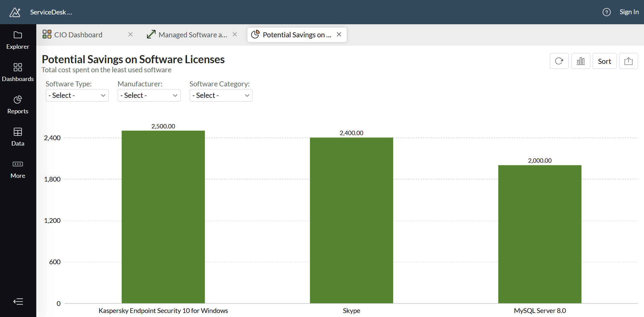The height and width of the screenshot is (317, 644).
Task: Expand the Manufacturer dropdown
Action: point(149,95)
